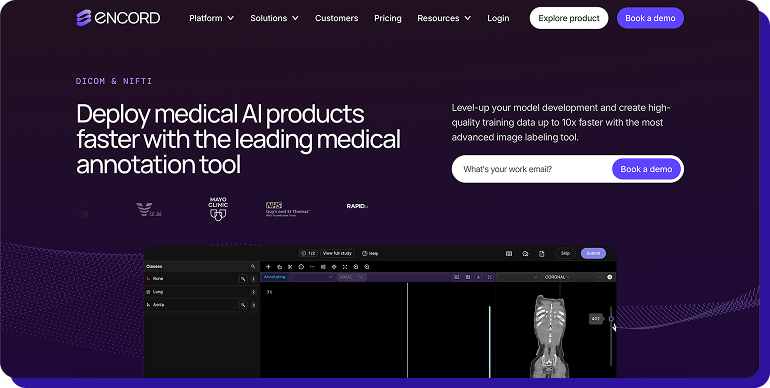The height and width of the screenshot is (388, 770).
Task: Click the NHS Guy's and St Thomas' logo
Action: (x=287, y=209)
